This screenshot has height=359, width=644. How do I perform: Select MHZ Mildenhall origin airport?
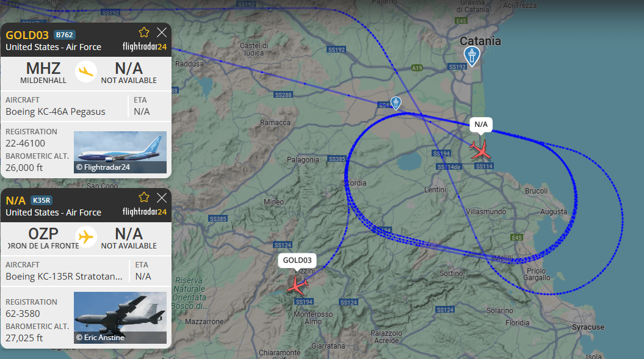point(43,72)
